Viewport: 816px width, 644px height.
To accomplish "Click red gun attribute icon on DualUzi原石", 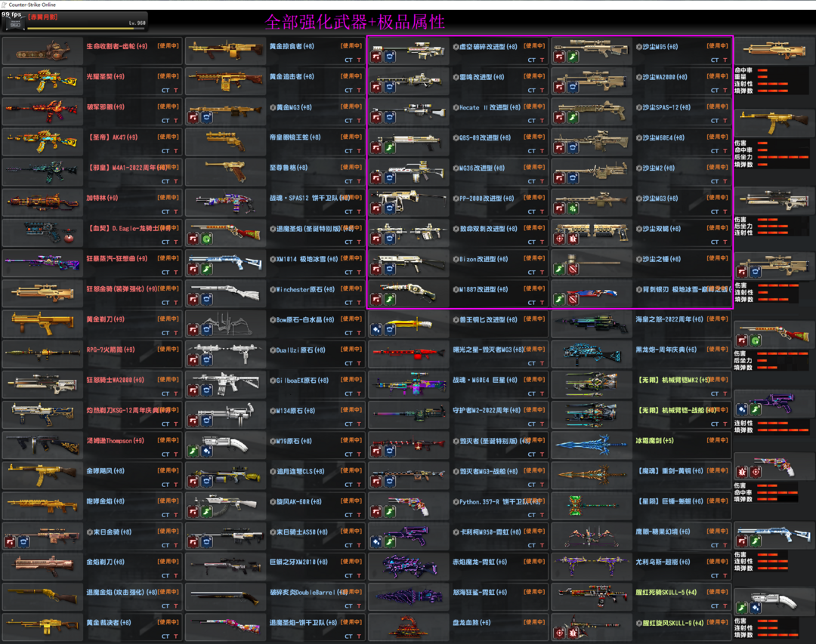I will 193,360.
